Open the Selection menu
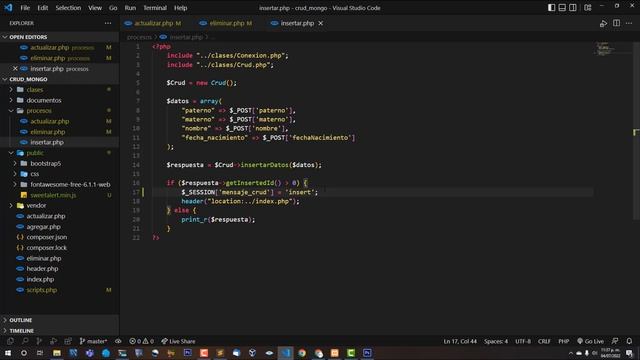640x360 pixels. pos(68,8)
